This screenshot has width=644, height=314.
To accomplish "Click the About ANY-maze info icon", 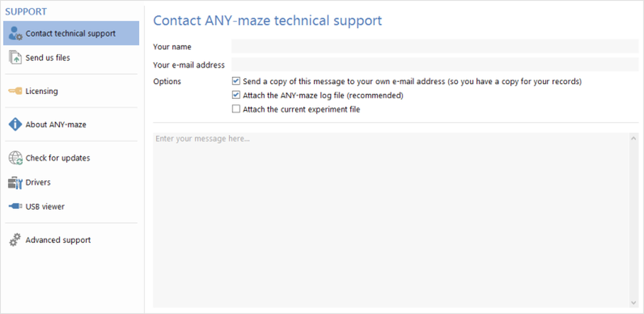I will (x=15, y=124).
